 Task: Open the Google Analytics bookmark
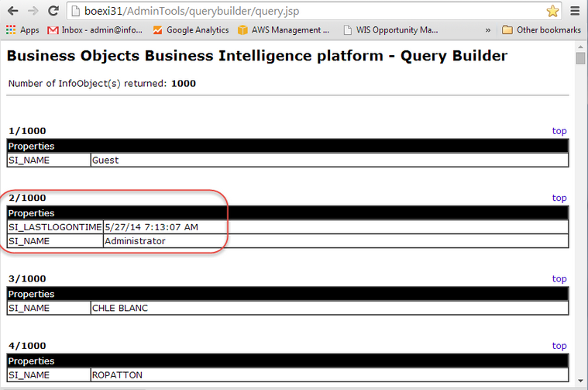(x=191, y=30)
